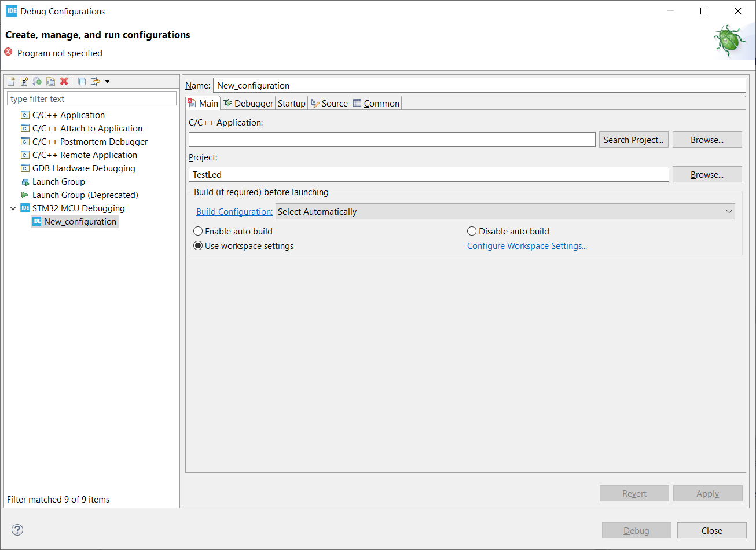
Task: Open the Build Configuration combo box
Action: [x=505, y=212]
